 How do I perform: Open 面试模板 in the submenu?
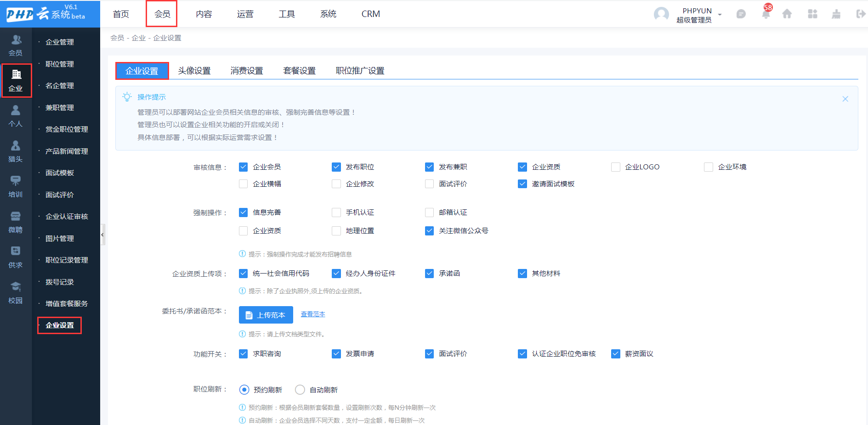click(x=60, y=173)
